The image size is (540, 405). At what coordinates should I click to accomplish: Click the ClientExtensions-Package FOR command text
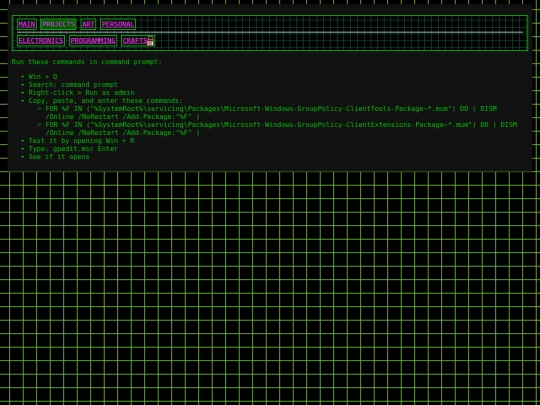tap(281, 128)
